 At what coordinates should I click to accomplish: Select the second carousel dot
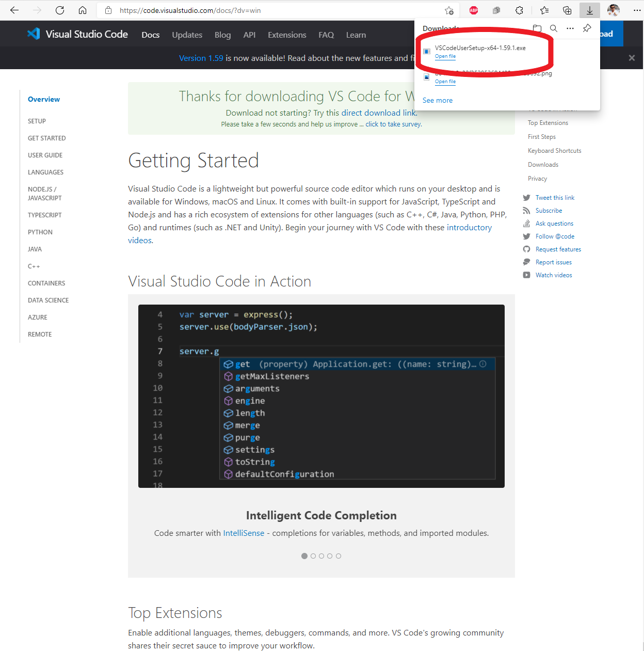pyautogui.click(x=313, y=556)
